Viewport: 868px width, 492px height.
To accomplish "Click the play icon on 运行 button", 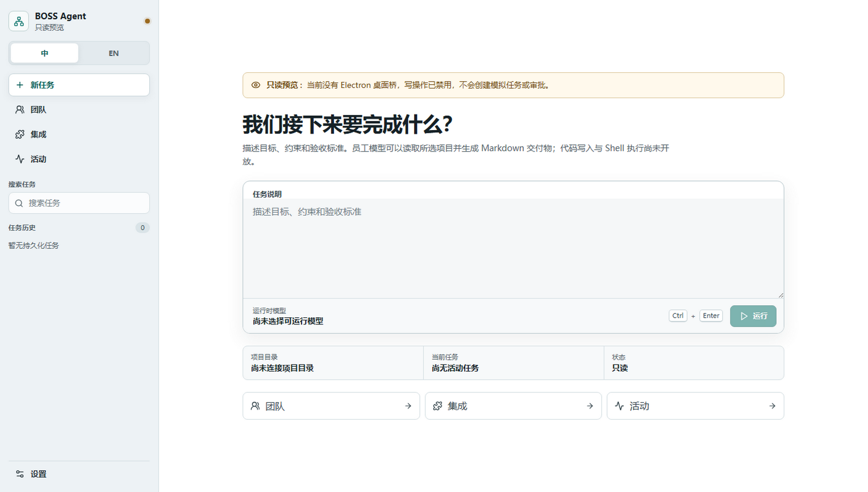I will click(744, 316).
